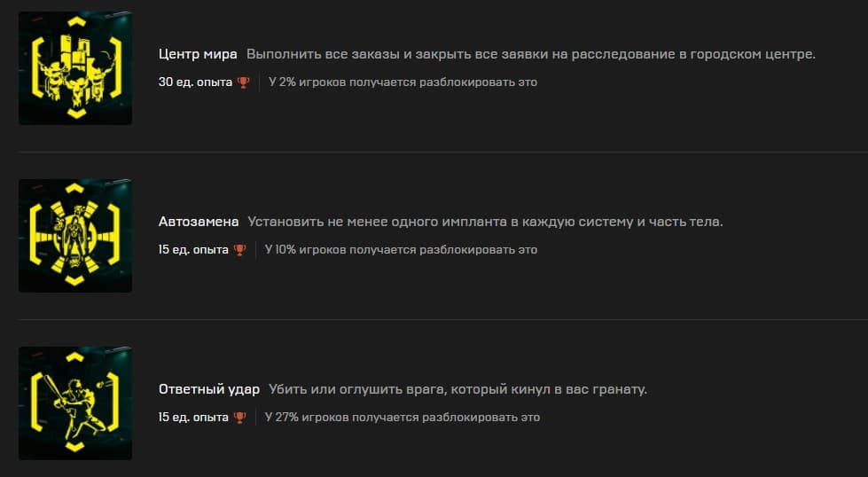Select the Центр мира achievement title
Image resolution: width=868 pixels, height=477 pixels.
coord(198,54)
